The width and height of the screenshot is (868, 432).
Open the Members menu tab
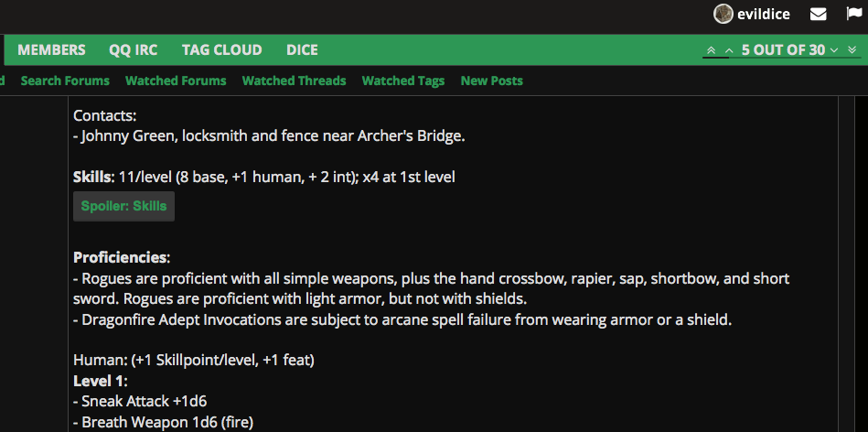pyautogui.click(x=51, y=50)
